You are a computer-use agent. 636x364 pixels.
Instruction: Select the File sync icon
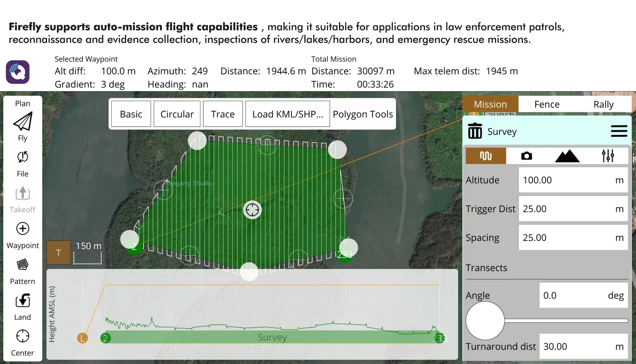23,157
